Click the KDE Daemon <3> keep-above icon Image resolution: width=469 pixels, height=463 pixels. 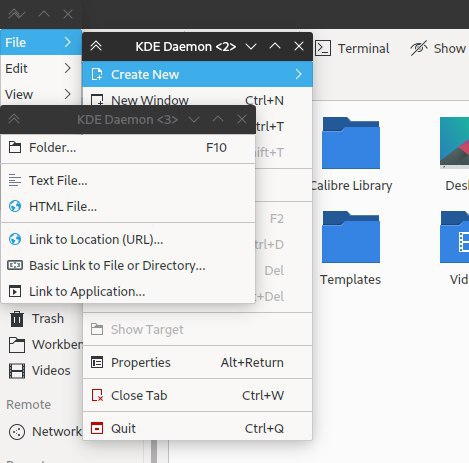[x=14, y=119]
